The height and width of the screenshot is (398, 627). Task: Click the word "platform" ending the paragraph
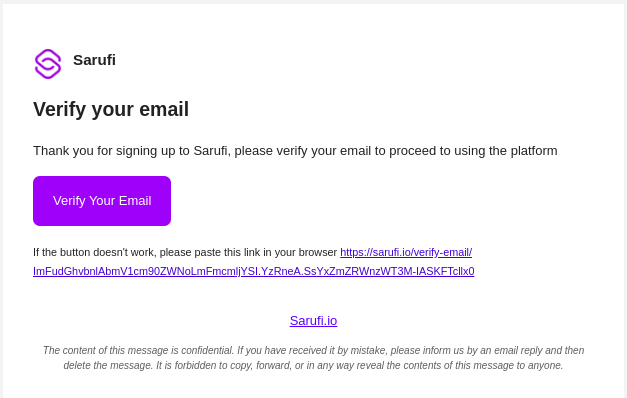click(534, 151)
